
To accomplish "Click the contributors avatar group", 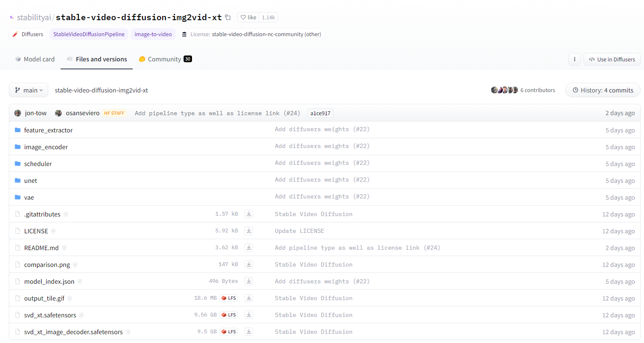I will point(505,90).
